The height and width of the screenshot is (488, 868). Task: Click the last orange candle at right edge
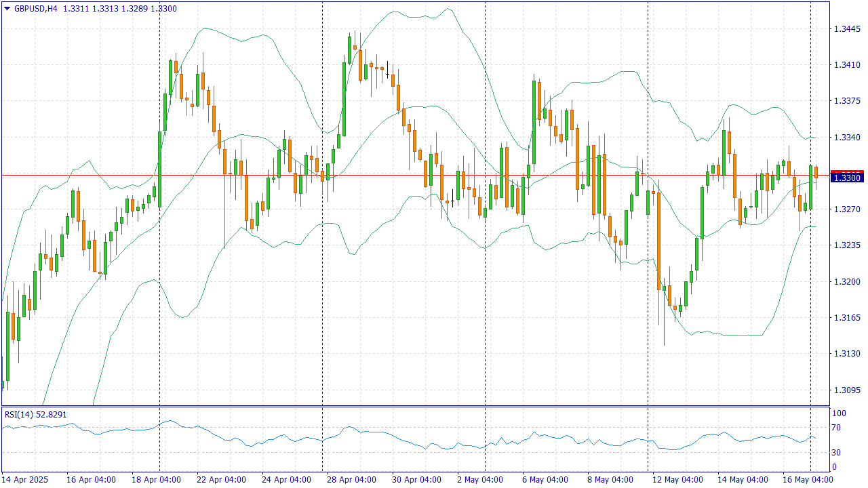[816, 171]
